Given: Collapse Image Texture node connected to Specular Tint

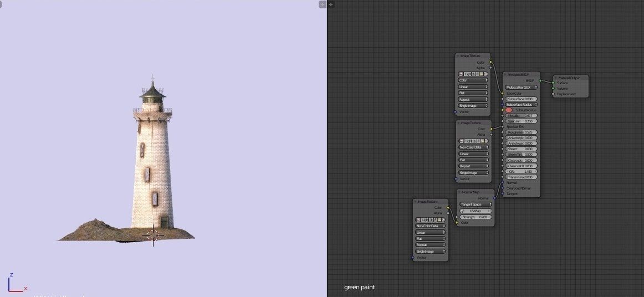Looking at the screenshot, I should coord(458,123).
